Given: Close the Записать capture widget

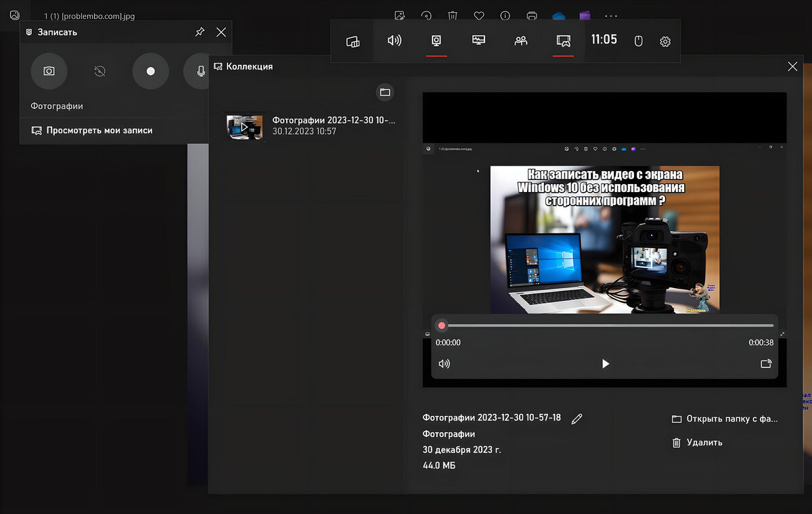Looking at the screenshot, I should pyautogui.click(x=221, y=32).
